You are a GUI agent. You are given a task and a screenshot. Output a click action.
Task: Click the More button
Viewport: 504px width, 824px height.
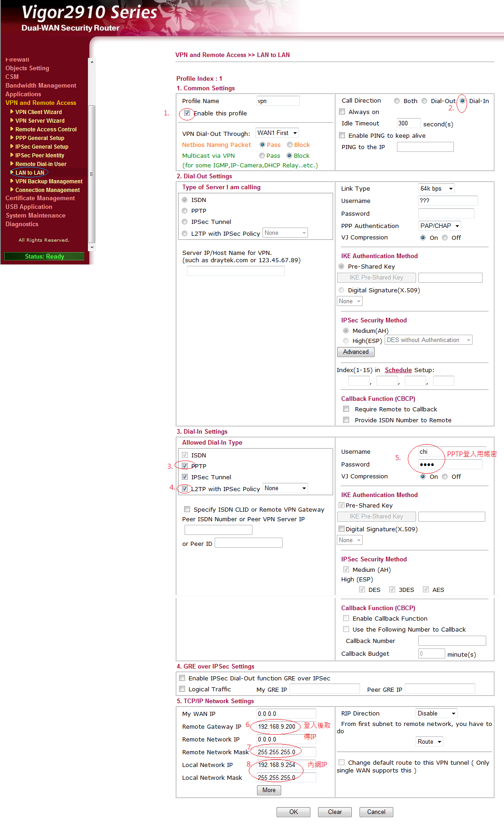[269, 790]
